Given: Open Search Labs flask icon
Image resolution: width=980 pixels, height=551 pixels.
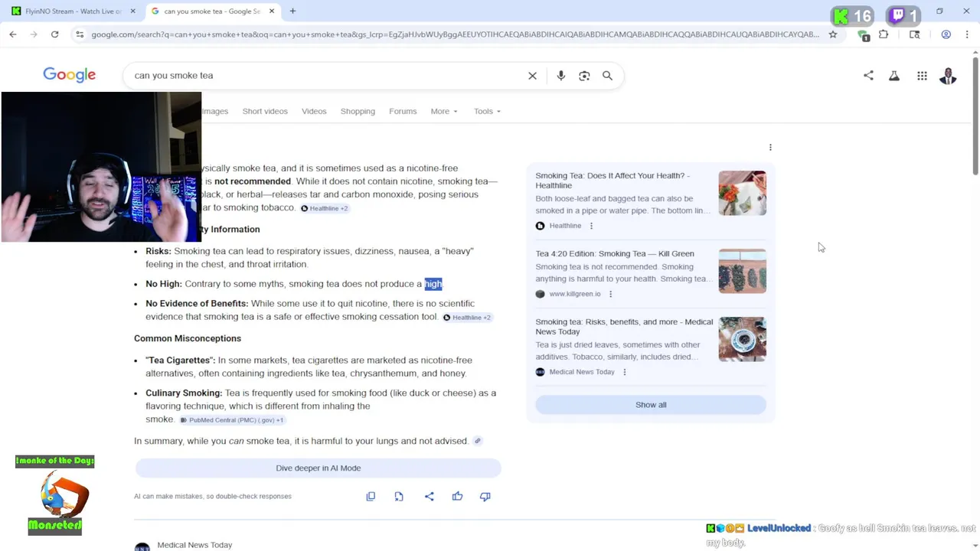Looking at the screenshot, I should tap(894, 76).
